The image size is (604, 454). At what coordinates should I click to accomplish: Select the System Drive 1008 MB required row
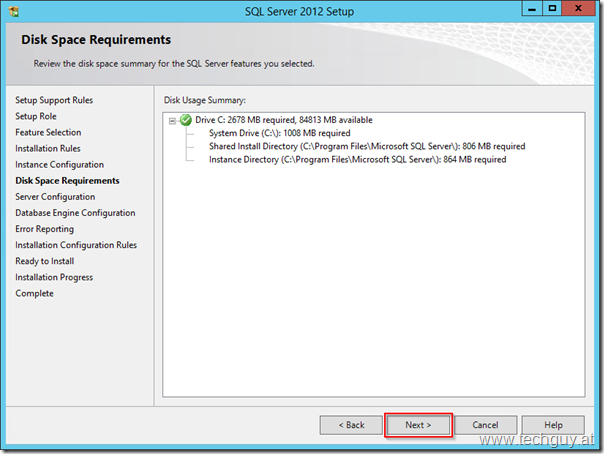pyautogui.click(x=280, y=133)
